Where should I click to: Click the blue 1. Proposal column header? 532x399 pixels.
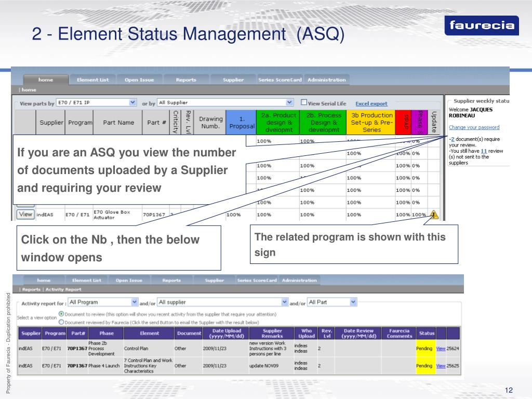pyautogui.click(x=242, y=123)
